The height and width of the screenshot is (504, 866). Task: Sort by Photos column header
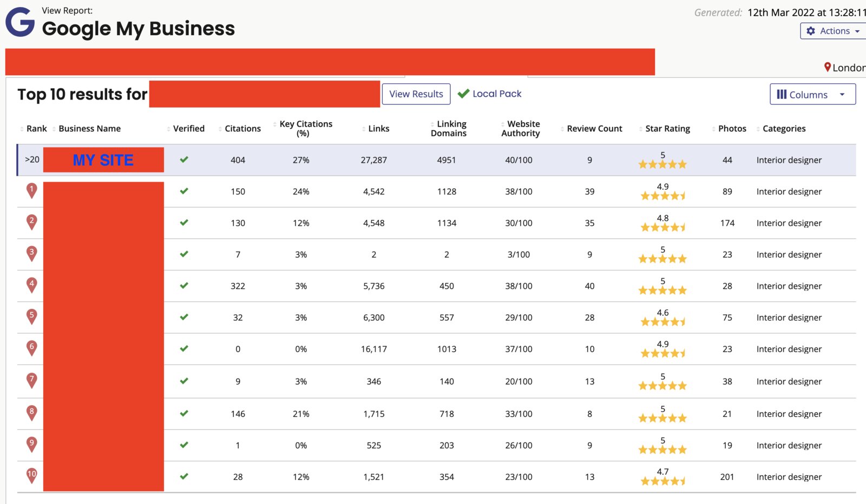pos(732,129)
